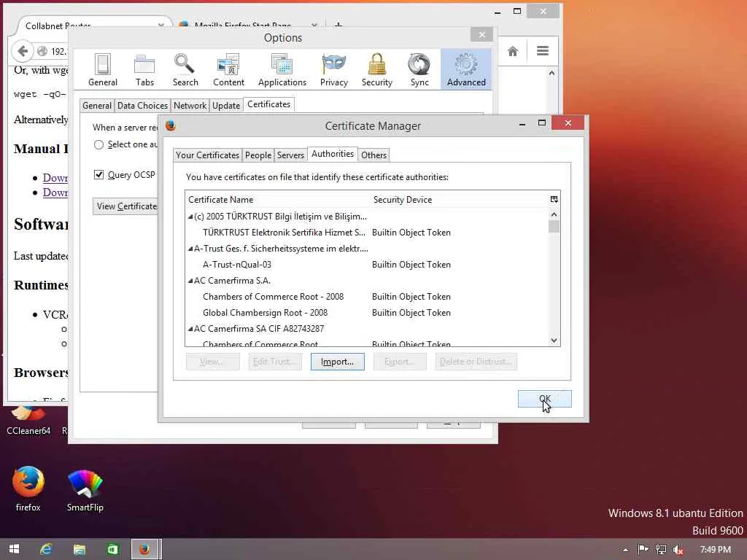
Task: Switch to the Servers tab
Action: click(290, 155)
